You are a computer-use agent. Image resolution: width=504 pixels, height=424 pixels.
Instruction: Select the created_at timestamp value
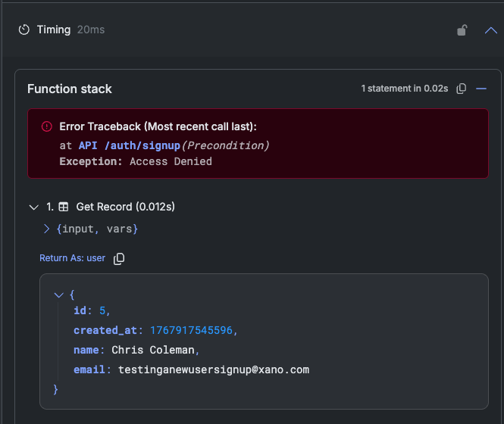coord(193,331)
